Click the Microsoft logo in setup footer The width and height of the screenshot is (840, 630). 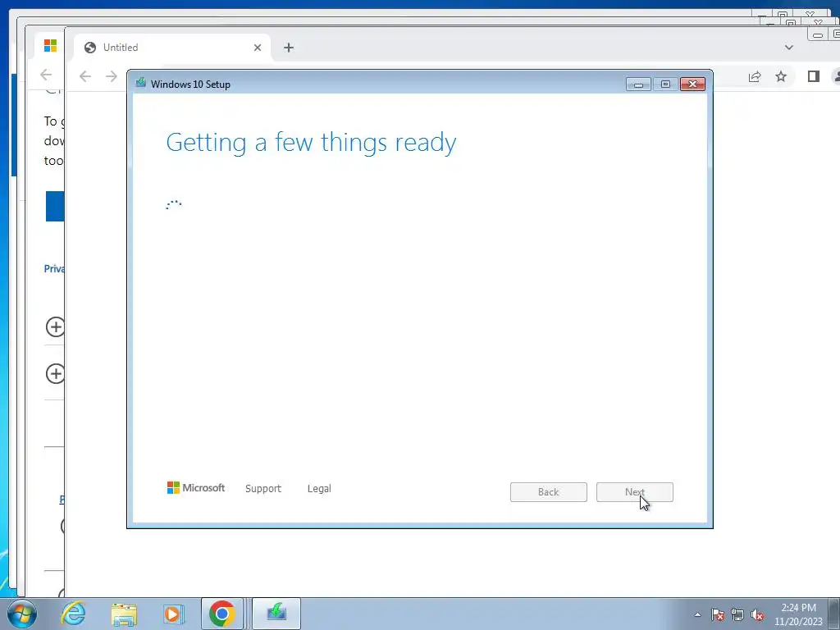[195, 487]
